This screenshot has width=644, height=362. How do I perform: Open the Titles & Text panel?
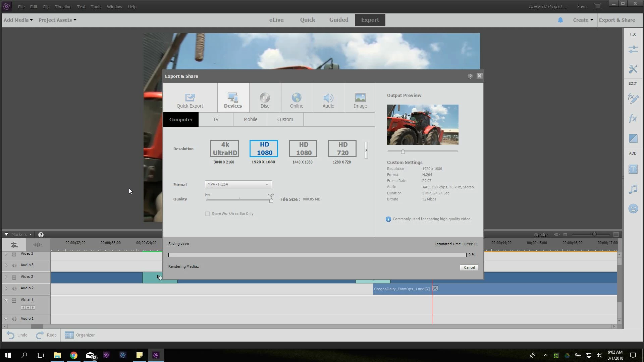633,169
